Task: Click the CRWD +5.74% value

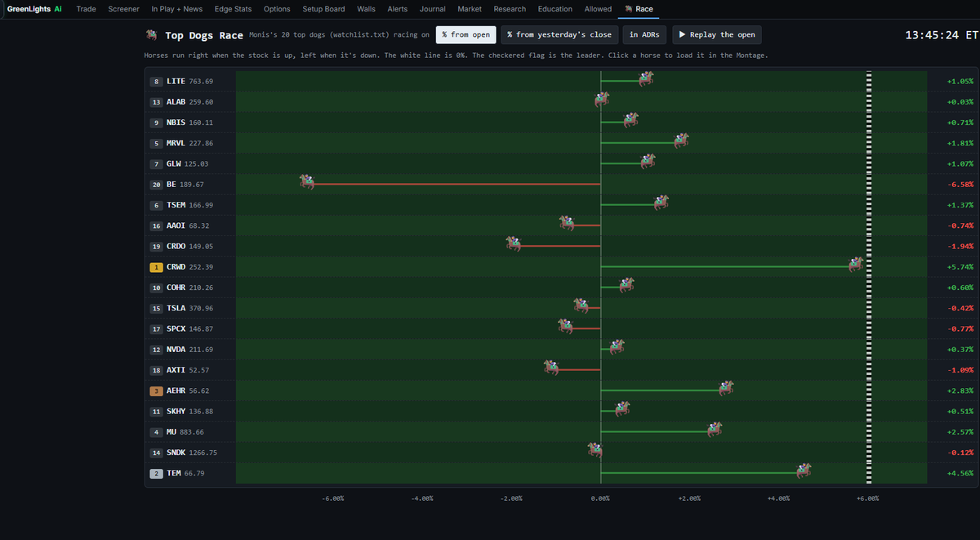Action: (960, 267)
